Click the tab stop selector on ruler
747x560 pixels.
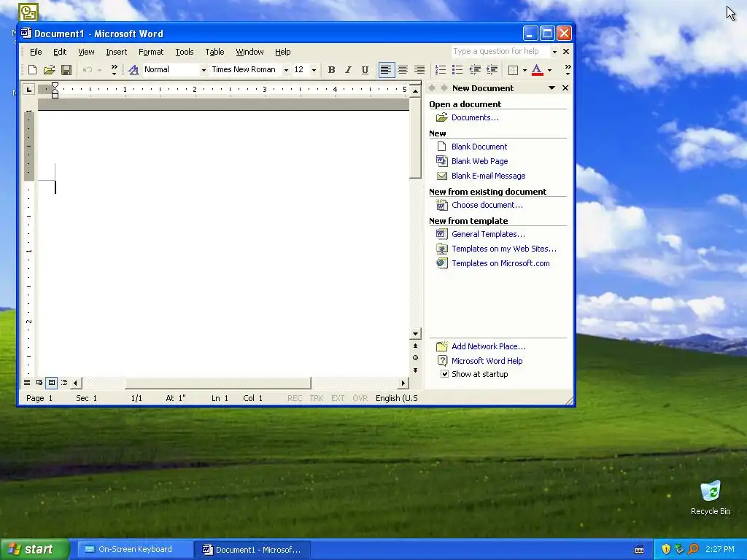[x=29, y=89]
